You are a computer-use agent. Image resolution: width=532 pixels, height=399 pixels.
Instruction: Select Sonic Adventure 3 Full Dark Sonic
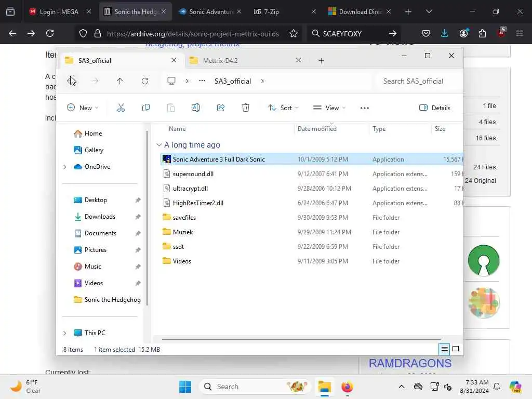[x=312, y=159]
